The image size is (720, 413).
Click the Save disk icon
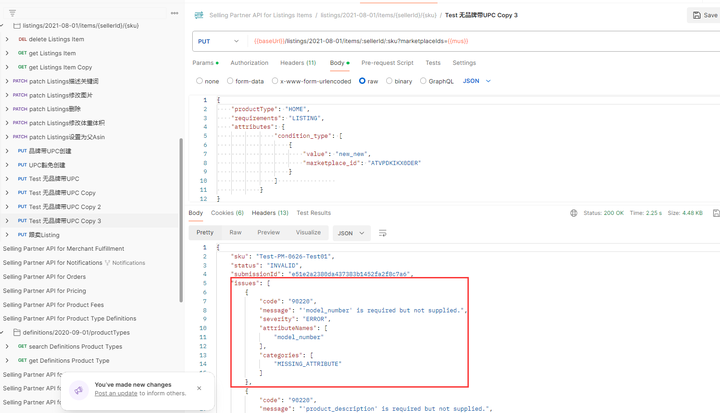697,15
